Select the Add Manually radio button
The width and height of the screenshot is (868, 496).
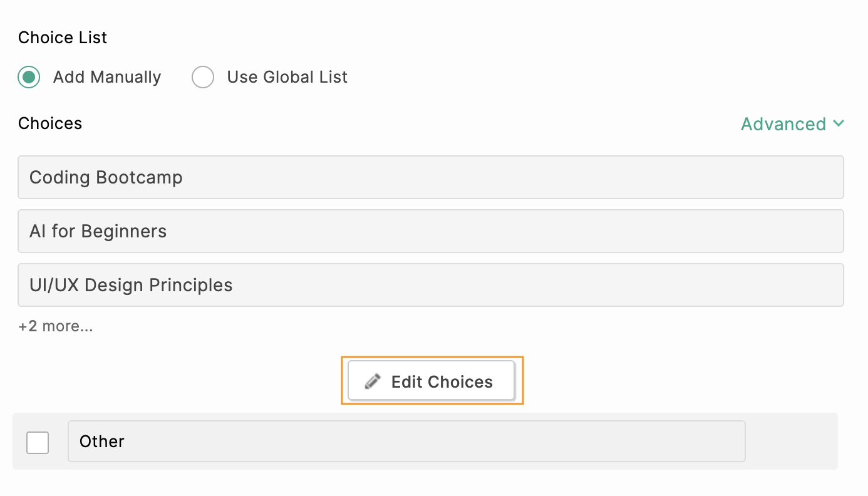[28, 76]
